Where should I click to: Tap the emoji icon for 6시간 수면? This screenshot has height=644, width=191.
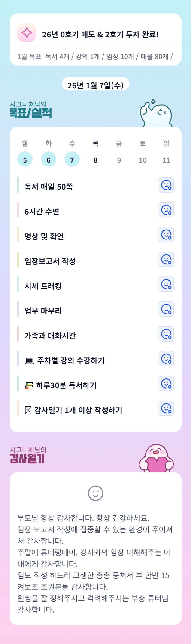coord(166,210)
